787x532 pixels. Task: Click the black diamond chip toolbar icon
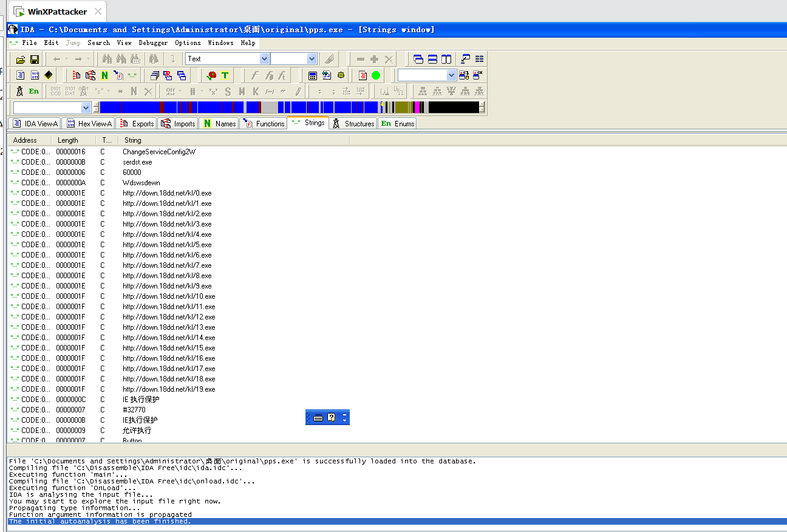[x=49, y=75]
